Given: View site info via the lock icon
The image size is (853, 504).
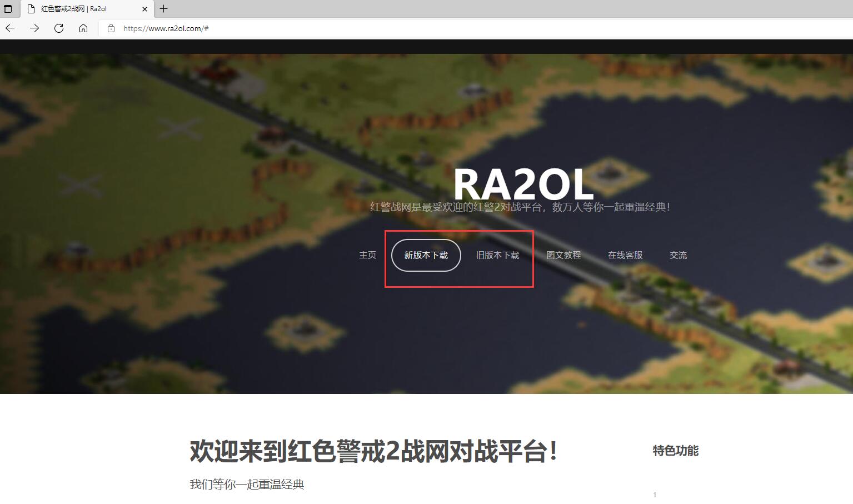Looking at the screenshot, I should coord(111,28).
